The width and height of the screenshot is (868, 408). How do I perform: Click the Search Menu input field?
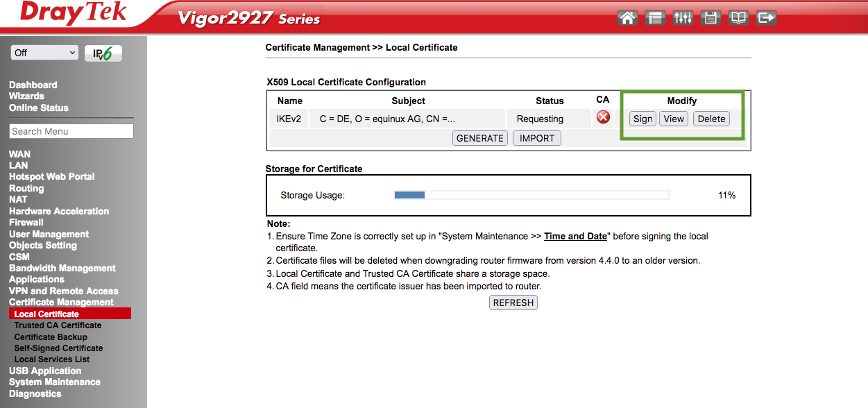pos(71,130)
